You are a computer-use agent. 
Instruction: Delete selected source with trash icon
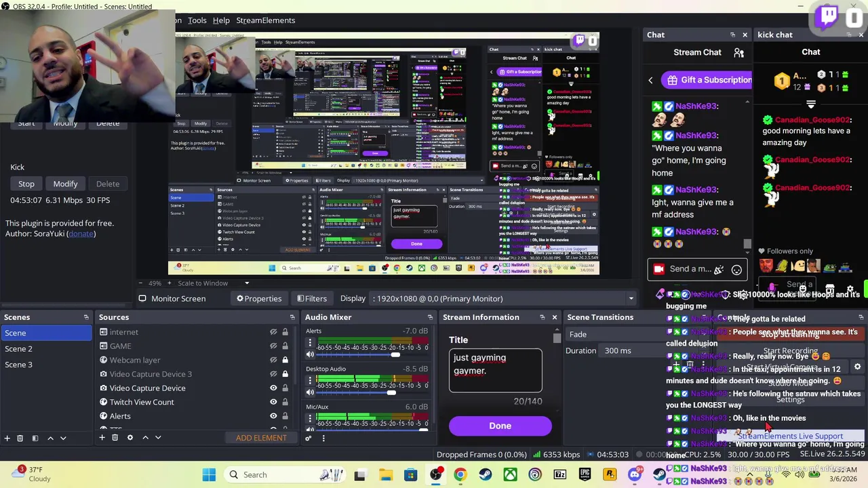click(x=115, y=438)
